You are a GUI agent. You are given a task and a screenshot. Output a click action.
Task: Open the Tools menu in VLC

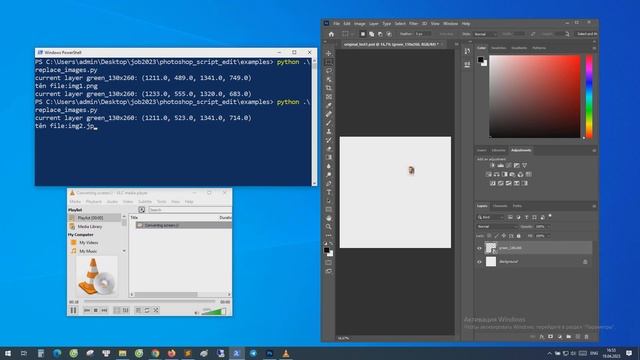[162, 202]
